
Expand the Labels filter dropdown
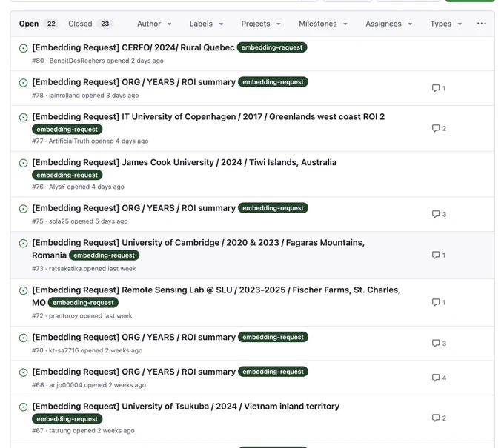[x=206, y=24]
